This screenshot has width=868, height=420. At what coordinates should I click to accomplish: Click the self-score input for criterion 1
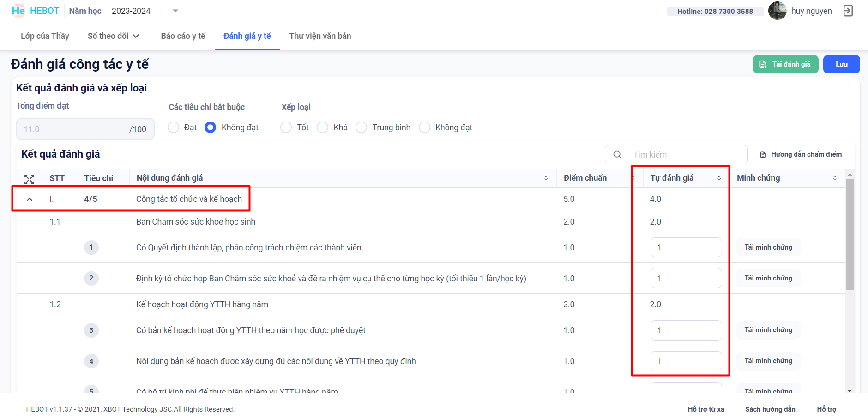(686, 248)
